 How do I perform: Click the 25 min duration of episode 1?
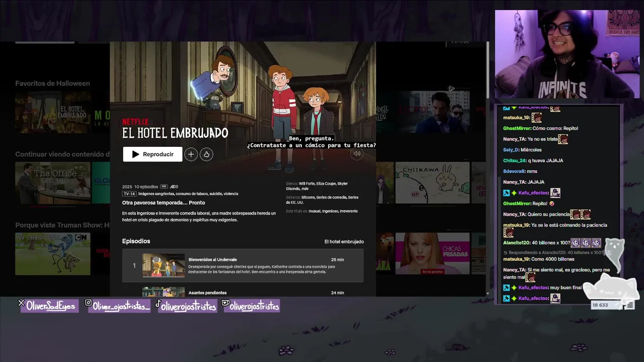pos(338,260)
